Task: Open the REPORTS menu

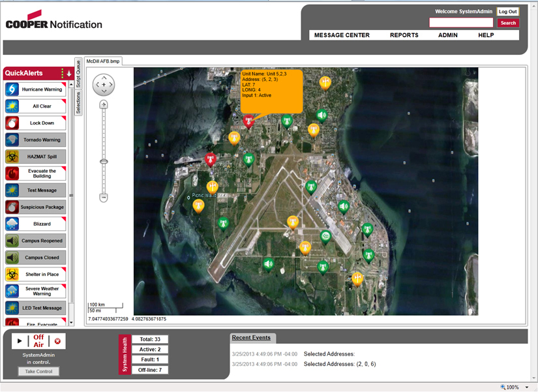Action: click(x=404, y=35)
